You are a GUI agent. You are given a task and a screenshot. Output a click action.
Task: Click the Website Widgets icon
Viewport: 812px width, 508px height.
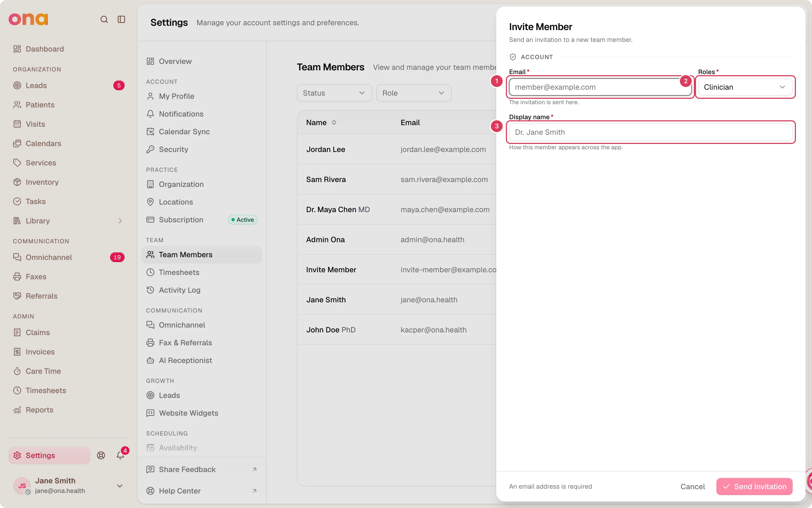click(x=150, y=413)
